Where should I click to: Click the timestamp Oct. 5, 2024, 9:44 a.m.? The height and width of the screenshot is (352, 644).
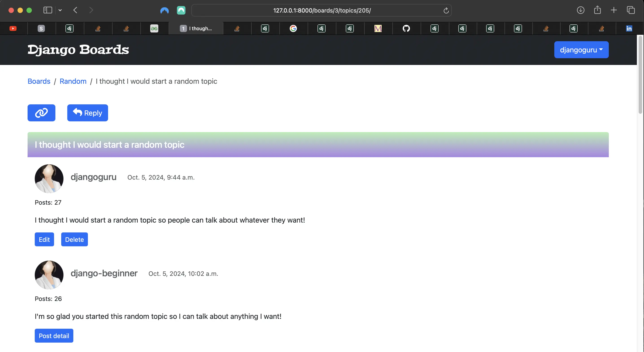(161, 178)
